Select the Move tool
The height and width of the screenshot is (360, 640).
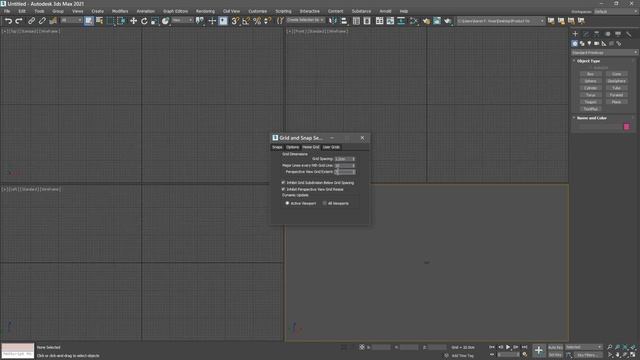[x=133, y=21]
